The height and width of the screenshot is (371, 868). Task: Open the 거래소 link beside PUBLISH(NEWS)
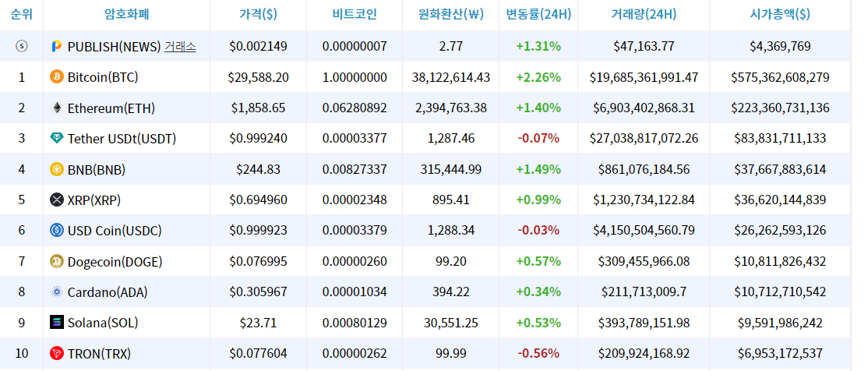point(180,47)
